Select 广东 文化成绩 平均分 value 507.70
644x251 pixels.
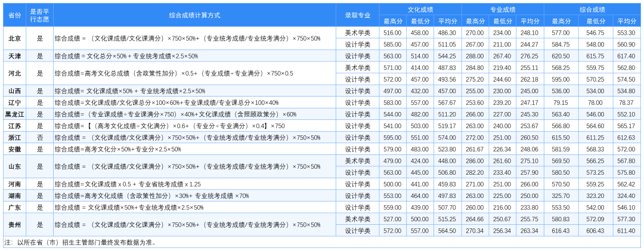(447, 207)
